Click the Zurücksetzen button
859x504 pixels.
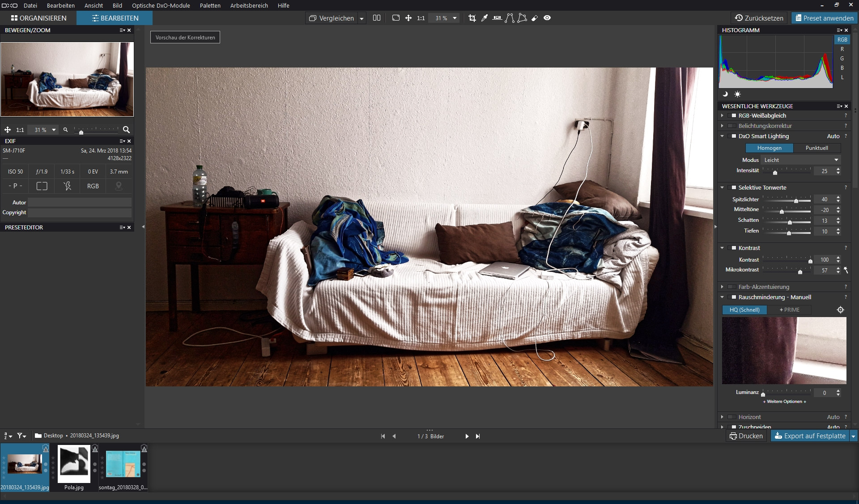(x=759, y=18)
